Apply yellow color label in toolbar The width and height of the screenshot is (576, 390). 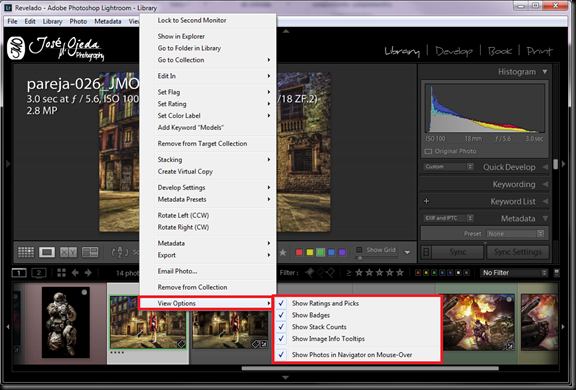point(310,252)
